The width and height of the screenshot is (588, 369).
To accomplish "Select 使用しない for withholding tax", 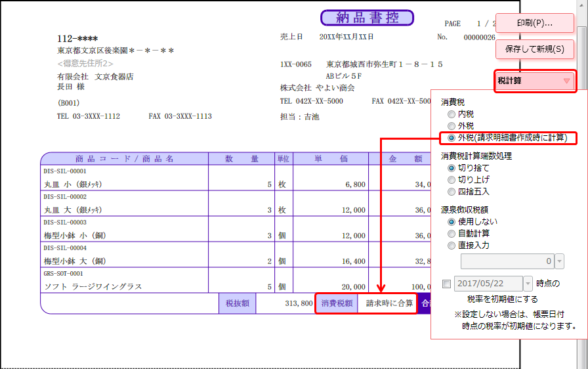I will click(x=451, y=222).
